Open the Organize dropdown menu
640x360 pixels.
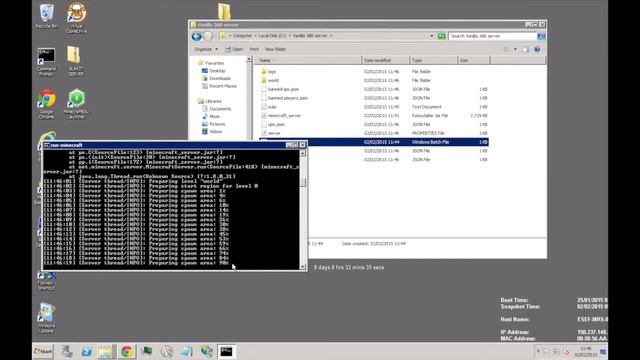tap(206, 49)
